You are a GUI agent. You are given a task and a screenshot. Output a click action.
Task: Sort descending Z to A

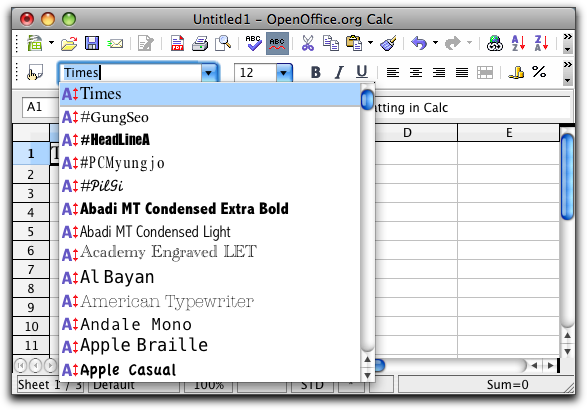(x=541, y=43)
